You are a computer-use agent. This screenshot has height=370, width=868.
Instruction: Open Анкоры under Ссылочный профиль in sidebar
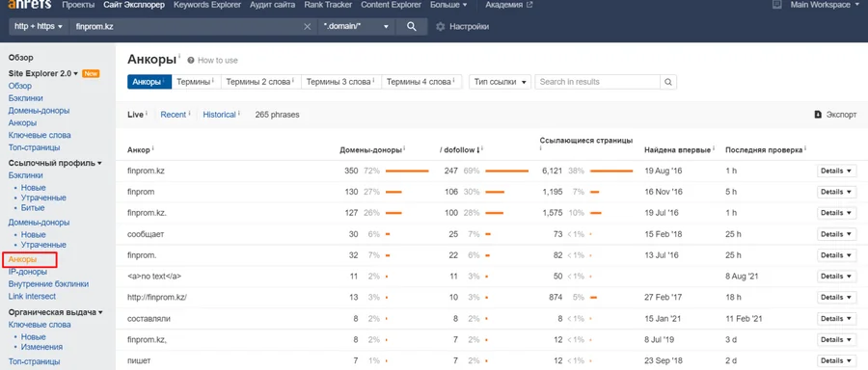click(x=23, y=259)
